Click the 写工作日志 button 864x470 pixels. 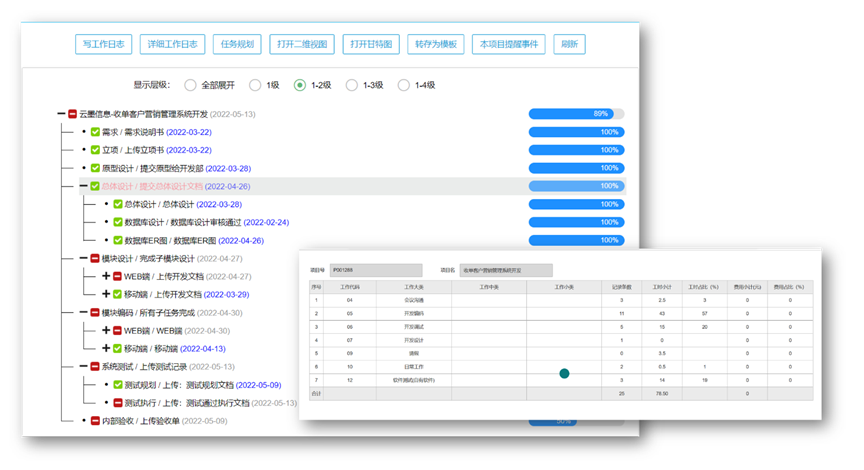point(104,44)
